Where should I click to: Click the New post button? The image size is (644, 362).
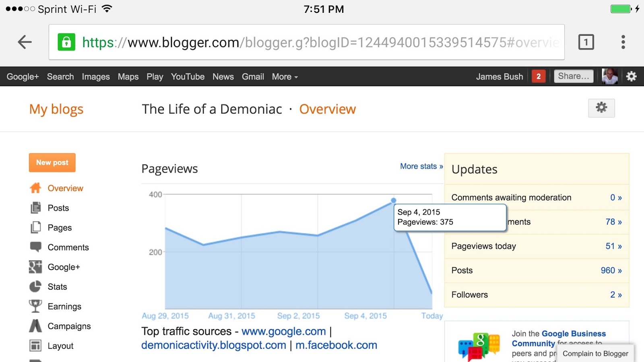[x=52, y=162]
